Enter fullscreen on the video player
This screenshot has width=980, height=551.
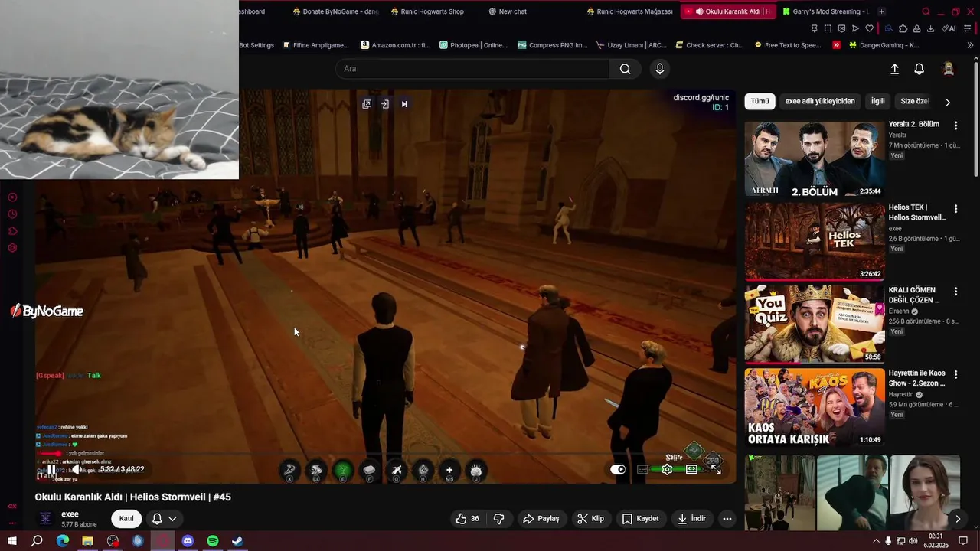pos(717,469)
